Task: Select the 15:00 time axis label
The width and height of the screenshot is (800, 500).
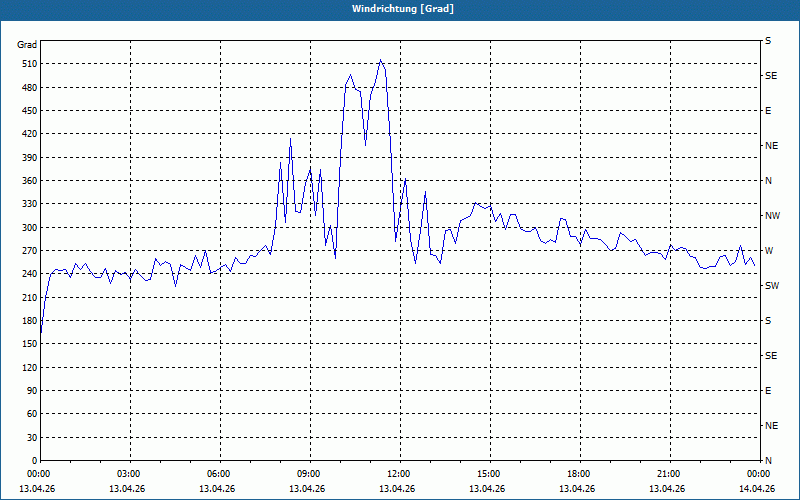Action: tap(489, 474)
